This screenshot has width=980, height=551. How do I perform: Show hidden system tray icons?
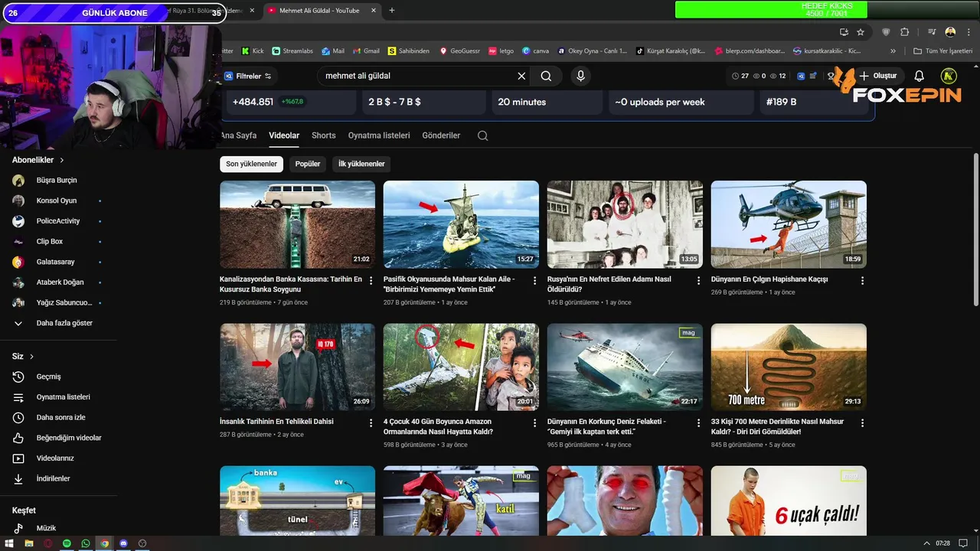click(x=926, y=543)
